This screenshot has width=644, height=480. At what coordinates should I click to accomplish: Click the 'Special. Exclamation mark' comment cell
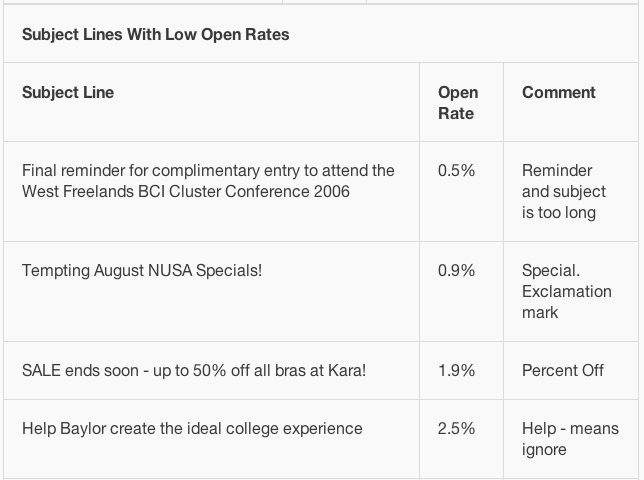point(567,292)
